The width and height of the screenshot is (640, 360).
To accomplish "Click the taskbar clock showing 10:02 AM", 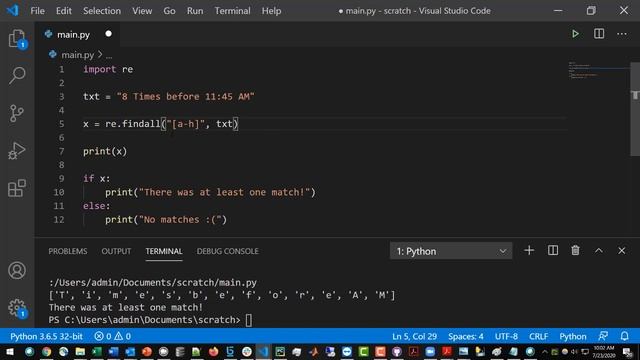I will tap(603, 352).
